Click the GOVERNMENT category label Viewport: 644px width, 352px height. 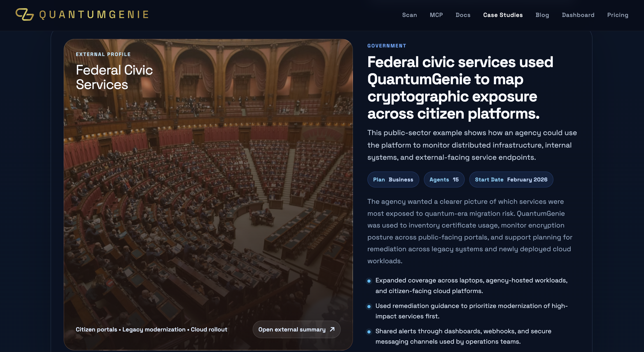pyautogui.click(x=387, y=46)
